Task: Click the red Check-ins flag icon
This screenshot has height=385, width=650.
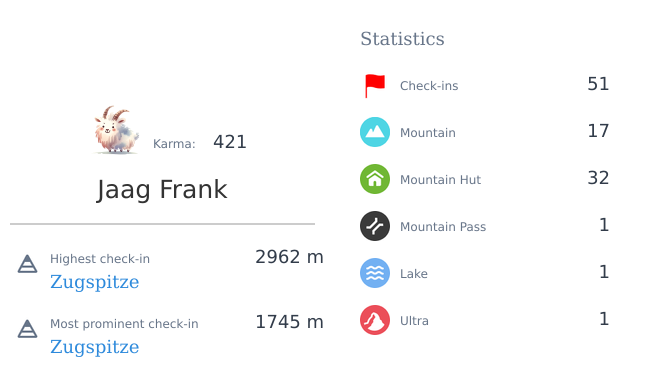Action: pos(375,86)
